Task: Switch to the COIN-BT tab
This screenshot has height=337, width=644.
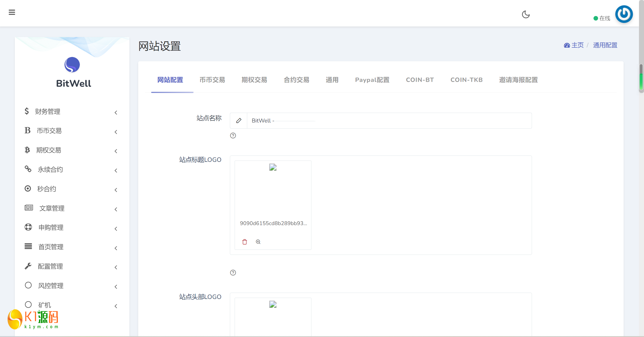Action: tap(420, 80)
